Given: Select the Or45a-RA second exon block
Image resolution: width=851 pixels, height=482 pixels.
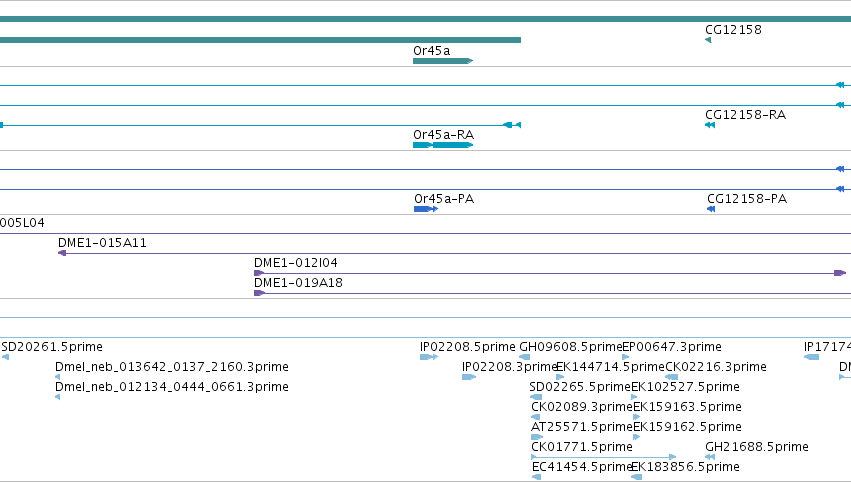Looking at the screenshot, I should coord(453,145).
